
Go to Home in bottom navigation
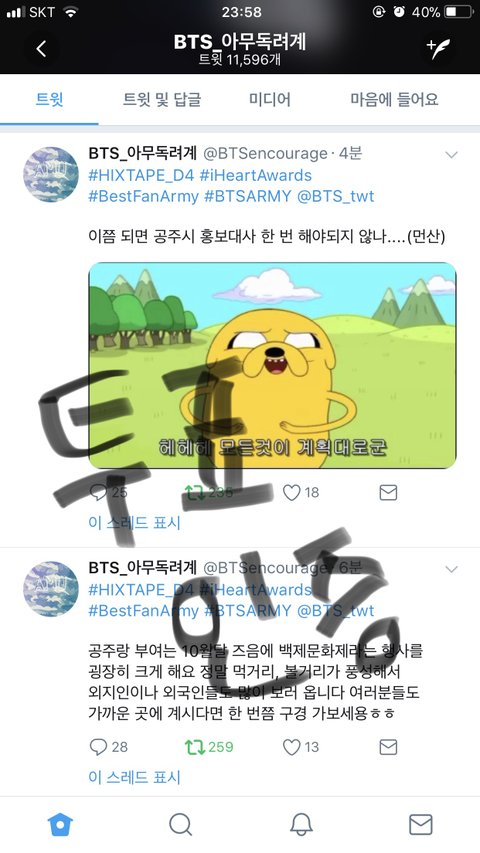[60, 825]
